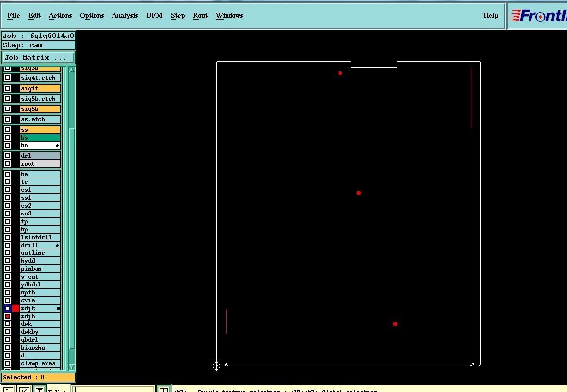Toggle display checkbox for drl layer

point(7,156)
